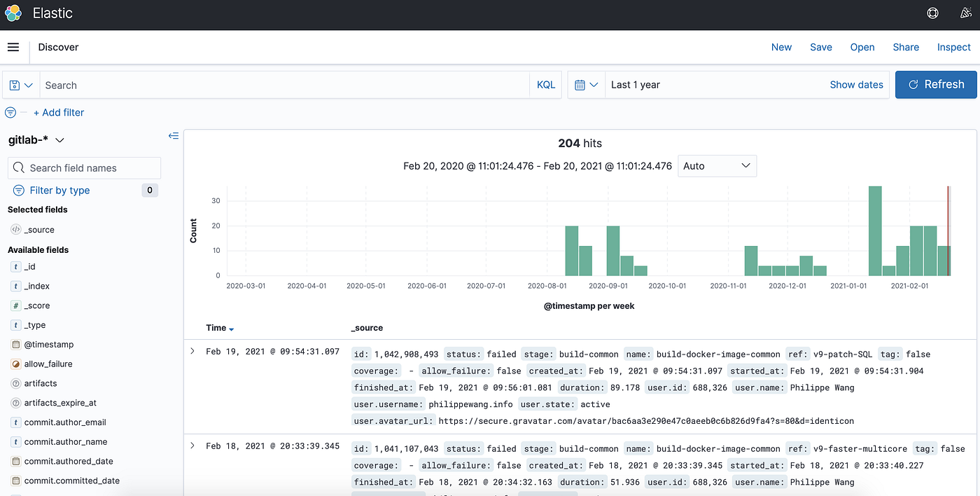Click Open in the top navigation

pos(862,47)
